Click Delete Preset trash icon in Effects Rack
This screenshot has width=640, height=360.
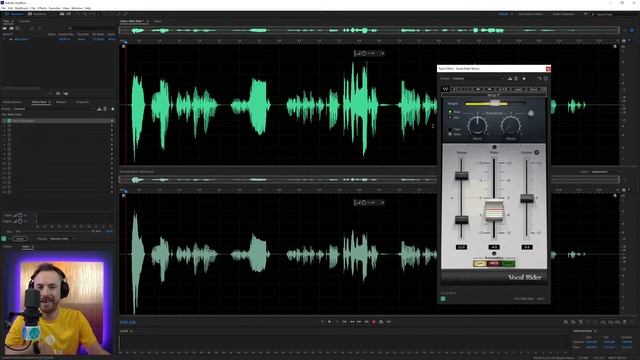pos(105,109)
